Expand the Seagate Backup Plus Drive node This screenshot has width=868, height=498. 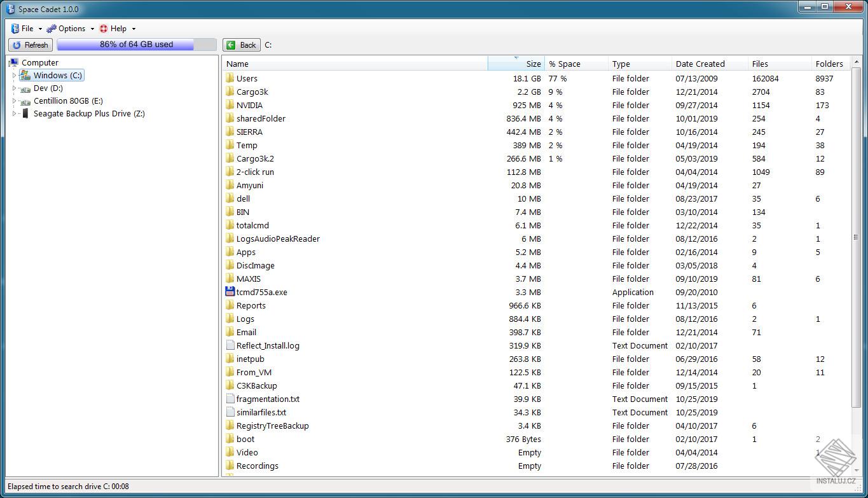(14, 114)
